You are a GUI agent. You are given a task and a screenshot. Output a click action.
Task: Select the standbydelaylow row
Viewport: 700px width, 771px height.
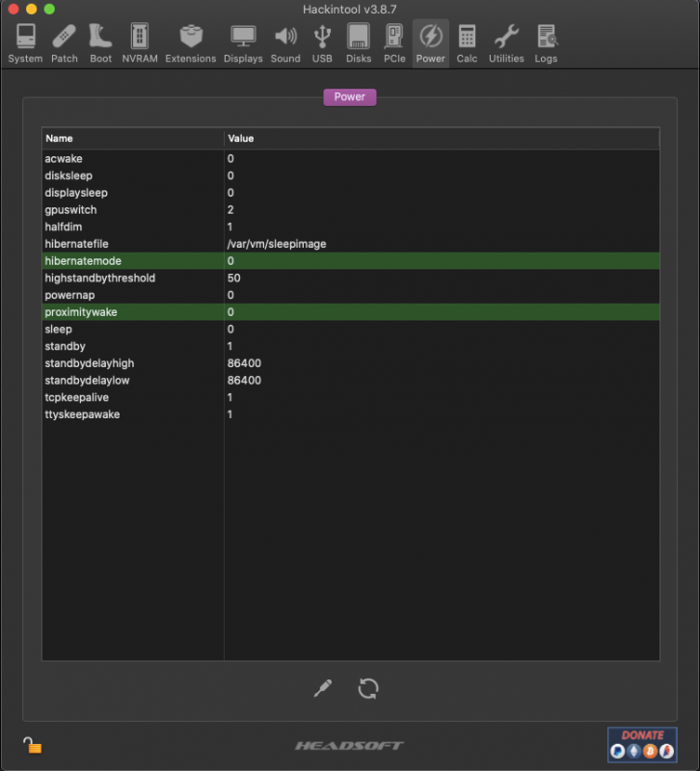tap(351, 380)
